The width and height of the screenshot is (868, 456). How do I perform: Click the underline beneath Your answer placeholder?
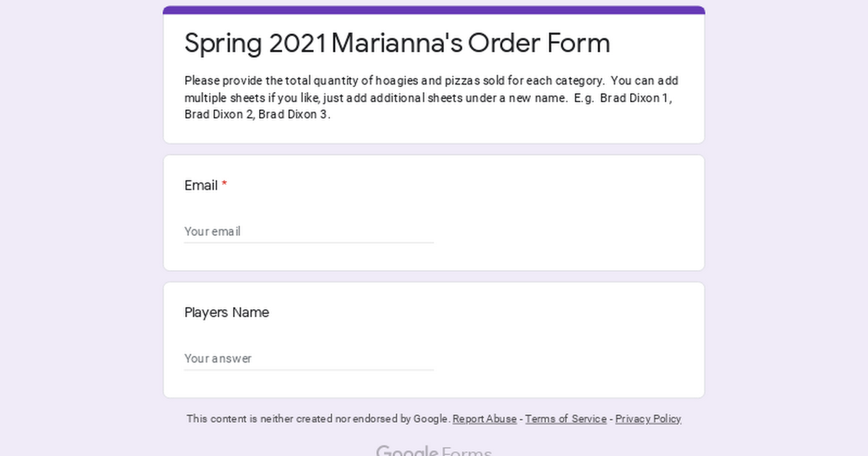click(309, 370)
